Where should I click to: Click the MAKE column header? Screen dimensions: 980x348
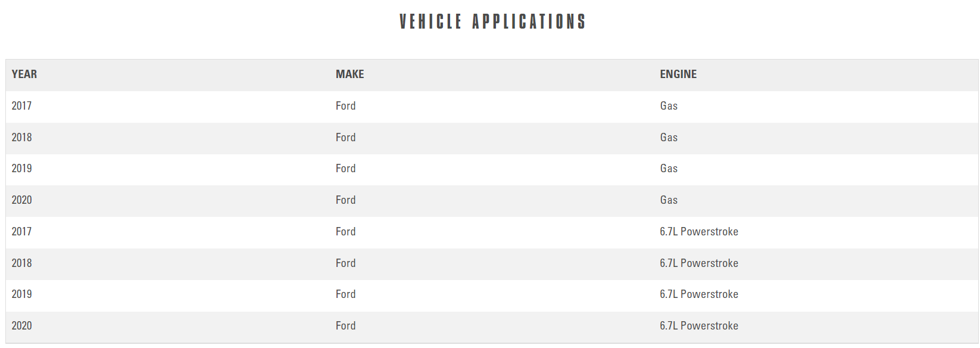(x=349, y=74)
